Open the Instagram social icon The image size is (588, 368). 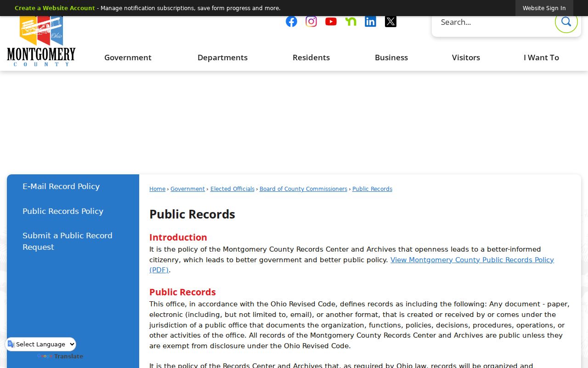pos(311,22)
